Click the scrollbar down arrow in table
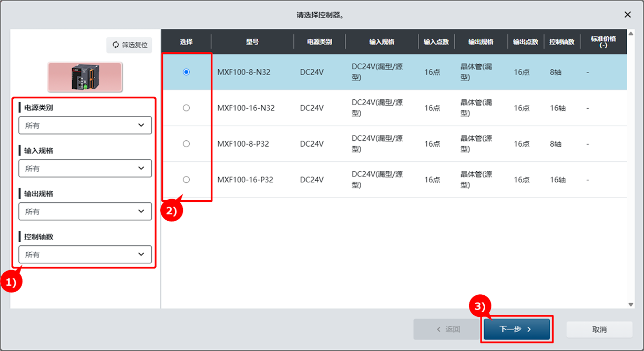The height and width of the screenshot is (351, 644). (x=631, y=305)
